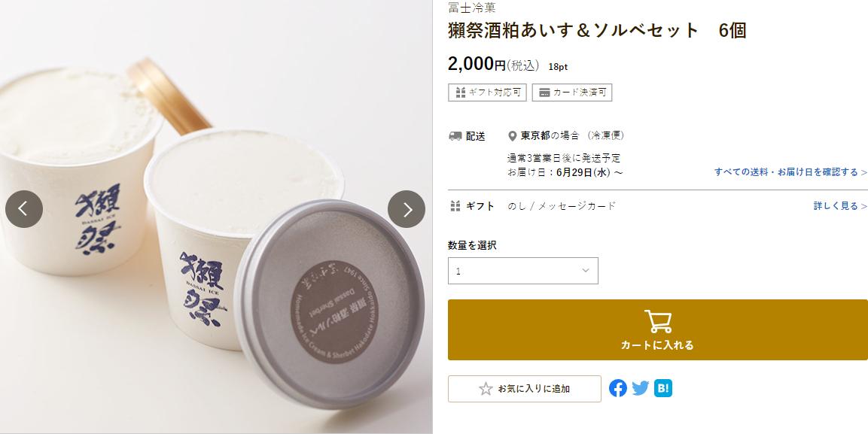Click the ギフト対応可 badge

[487, 93]
